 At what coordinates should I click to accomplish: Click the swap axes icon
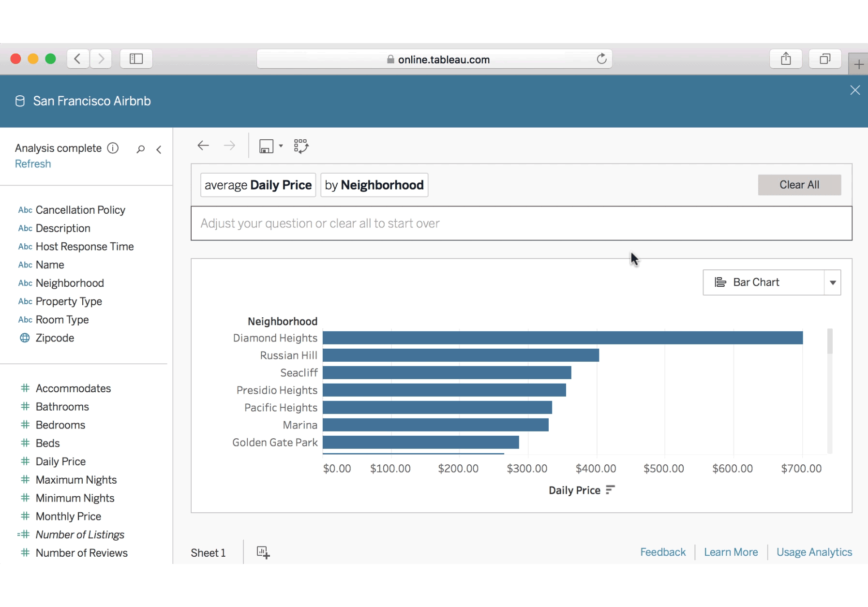click(301, 146)
